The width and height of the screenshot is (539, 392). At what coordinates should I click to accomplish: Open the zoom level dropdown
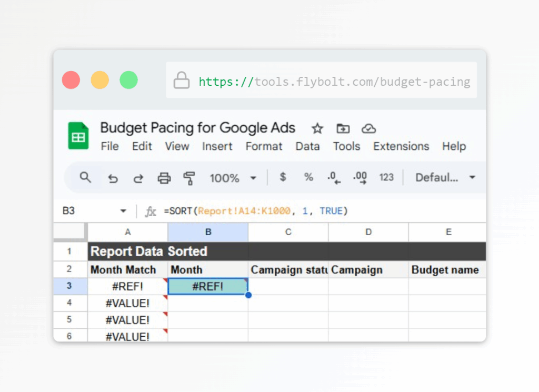(233, 178)
